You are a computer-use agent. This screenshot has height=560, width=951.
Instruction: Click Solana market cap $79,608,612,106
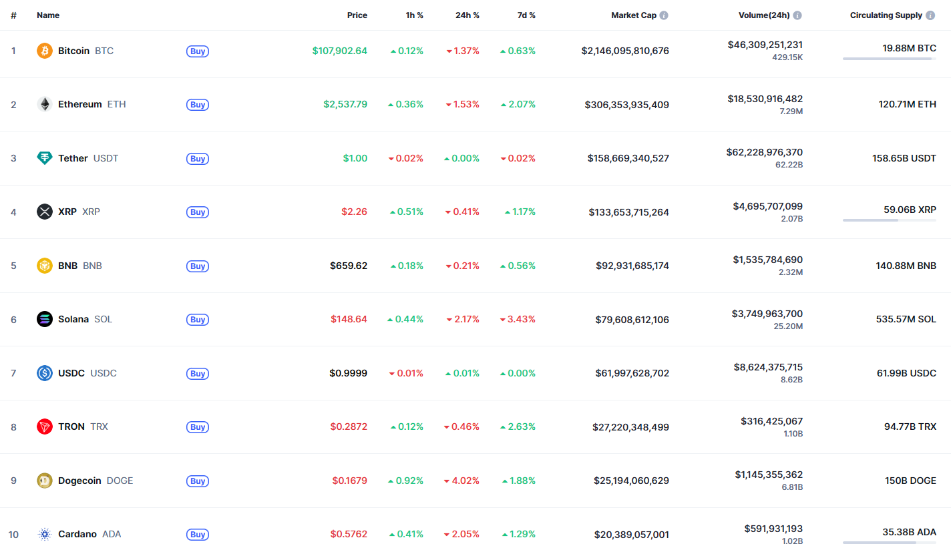coord(632,320)
